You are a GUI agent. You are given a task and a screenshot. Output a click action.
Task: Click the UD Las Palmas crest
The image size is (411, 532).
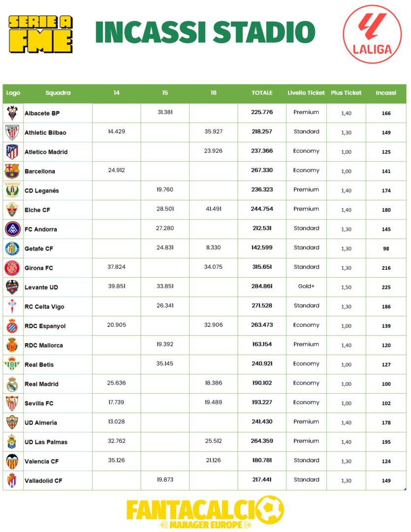pos(12,442)
